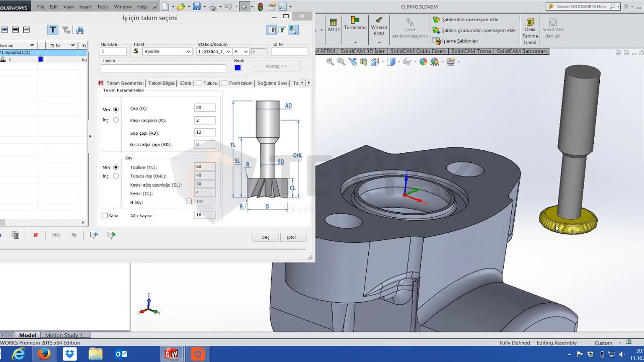The height and width of the screenshot is (362, 644).
Task: Expand the panel splitter arrow
Action: click(x=90, y=136)
